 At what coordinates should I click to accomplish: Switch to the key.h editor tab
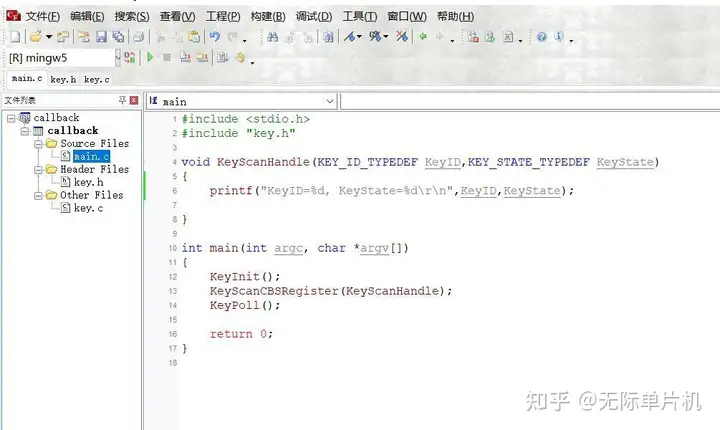[x=63, y=79]
